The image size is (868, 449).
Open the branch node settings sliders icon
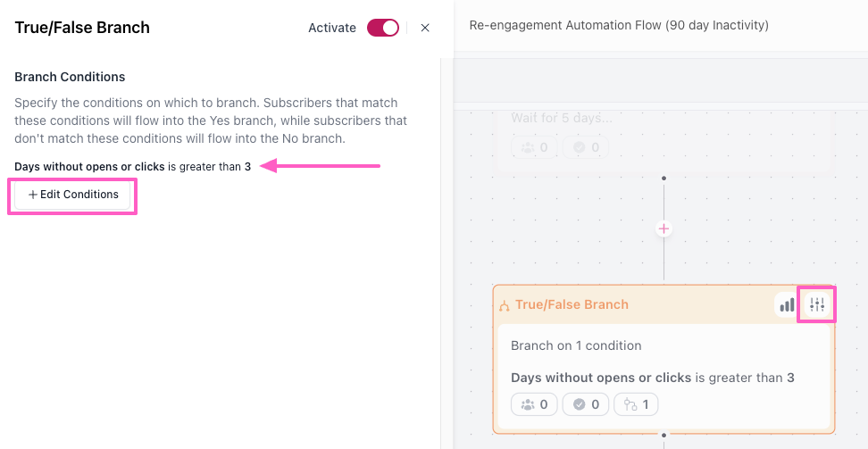click(x=817, y=304)
